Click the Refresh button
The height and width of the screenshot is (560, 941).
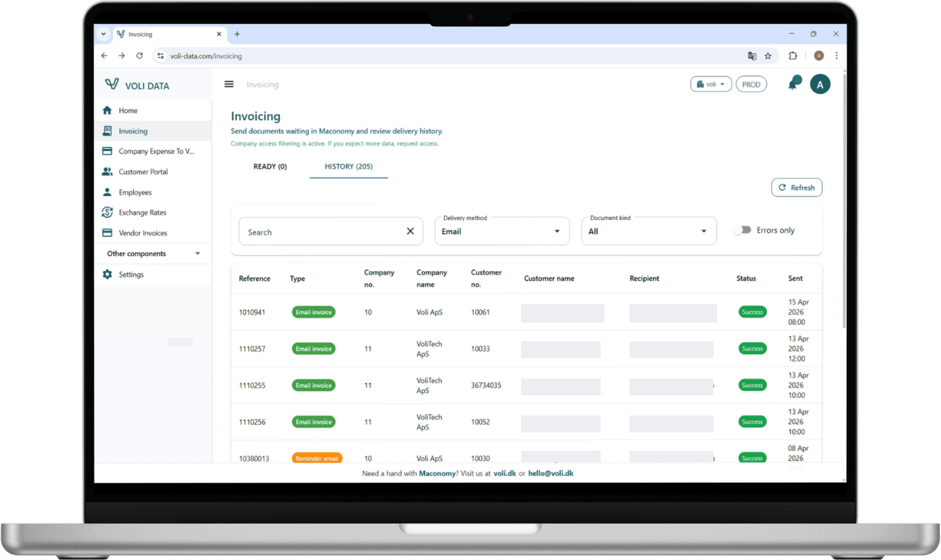pos(796,187)
